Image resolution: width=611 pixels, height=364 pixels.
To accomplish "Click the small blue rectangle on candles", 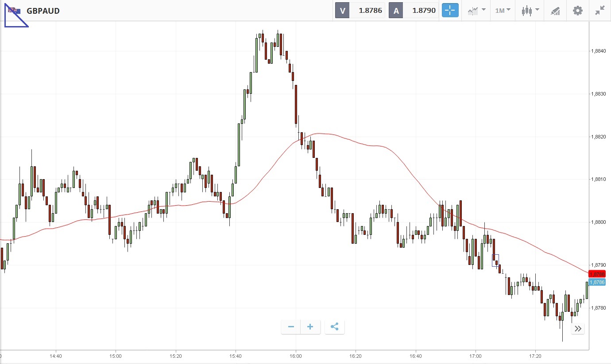I will coord(495,261).
